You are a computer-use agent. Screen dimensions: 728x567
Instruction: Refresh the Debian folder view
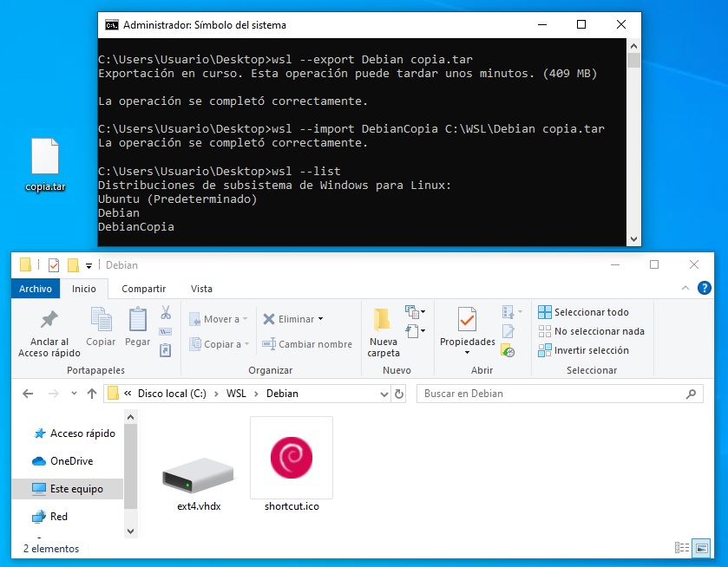pyautogui.click(x=399, y=394)
